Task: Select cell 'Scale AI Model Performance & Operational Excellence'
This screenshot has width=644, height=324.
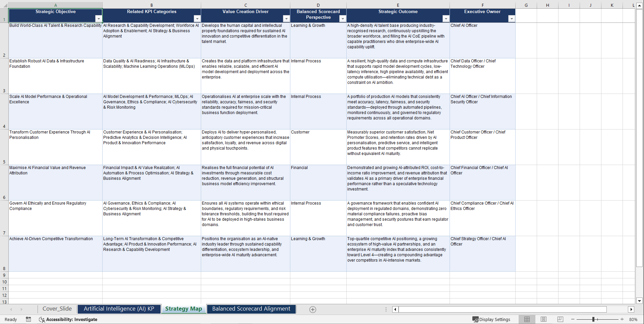Action: 55,111
